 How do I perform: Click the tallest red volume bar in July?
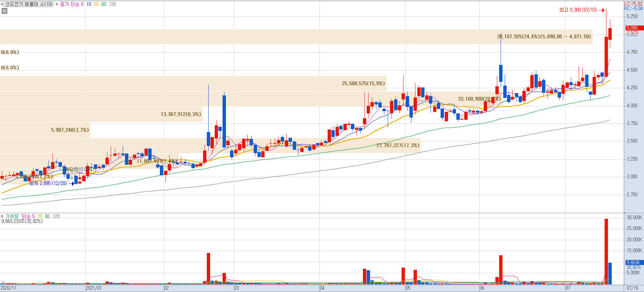click(606, 251)
